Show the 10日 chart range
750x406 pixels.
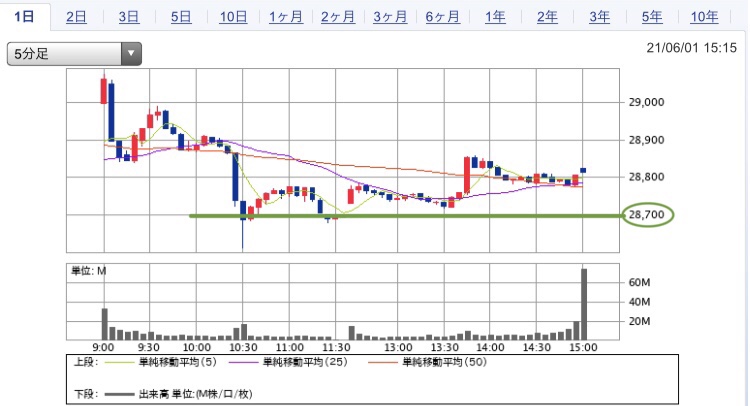click(x=233, y=17)
